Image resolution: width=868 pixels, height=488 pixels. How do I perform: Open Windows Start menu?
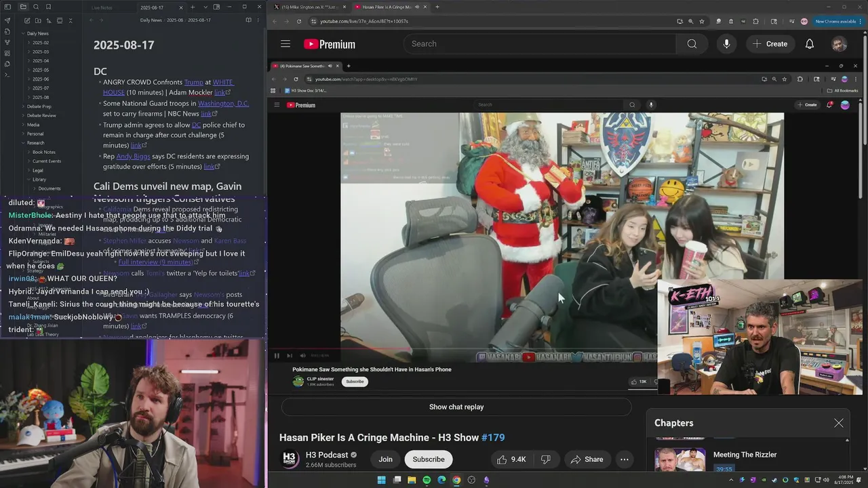click(x=381, y=480)
